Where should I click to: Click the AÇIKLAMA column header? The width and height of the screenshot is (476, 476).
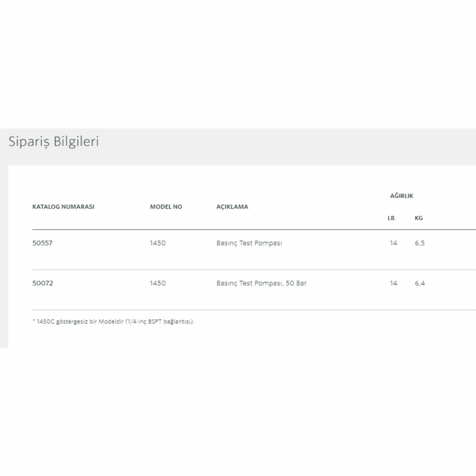click(x=232, y=207)
